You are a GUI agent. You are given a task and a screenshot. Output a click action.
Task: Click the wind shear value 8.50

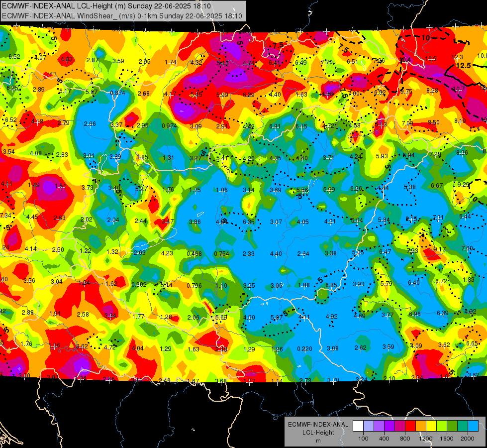click(x=434, y=122)
